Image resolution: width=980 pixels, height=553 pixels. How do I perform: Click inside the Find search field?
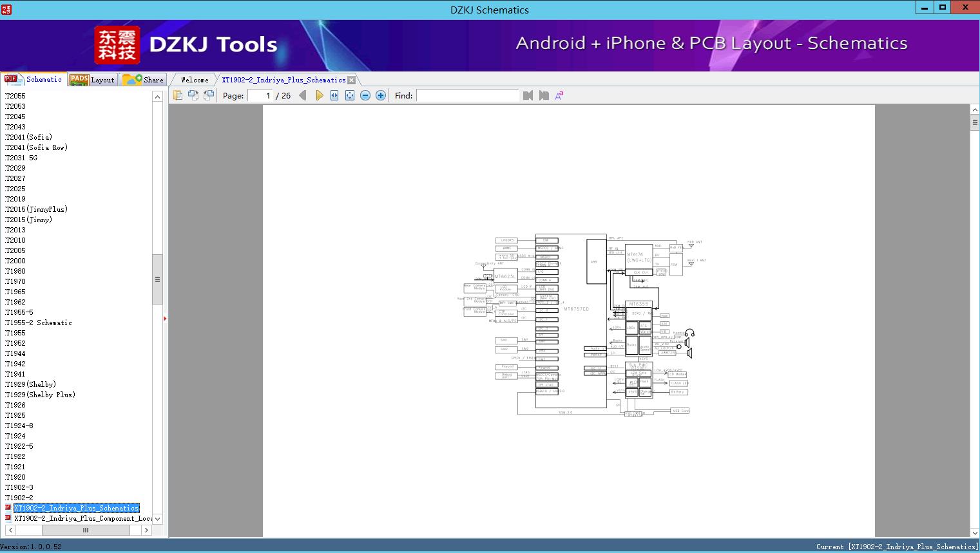pyautogui.click(x=467, y=95)
